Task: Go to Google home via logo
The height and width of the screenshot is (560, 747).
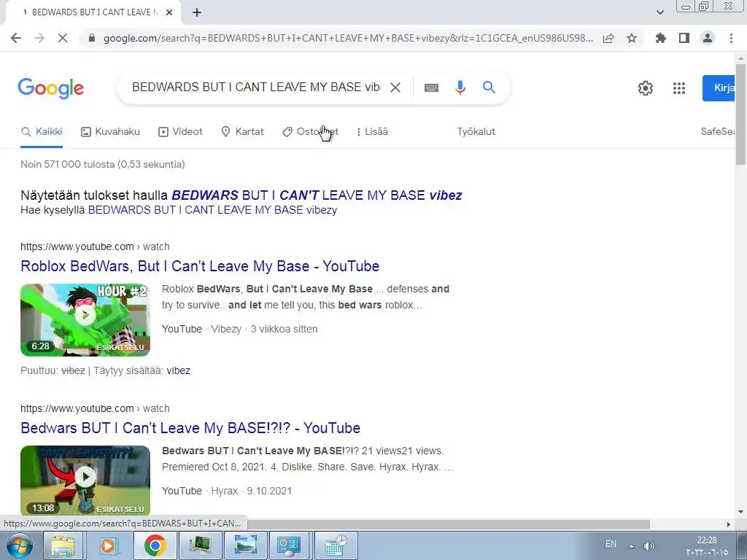Action: [x=50, y=88]
